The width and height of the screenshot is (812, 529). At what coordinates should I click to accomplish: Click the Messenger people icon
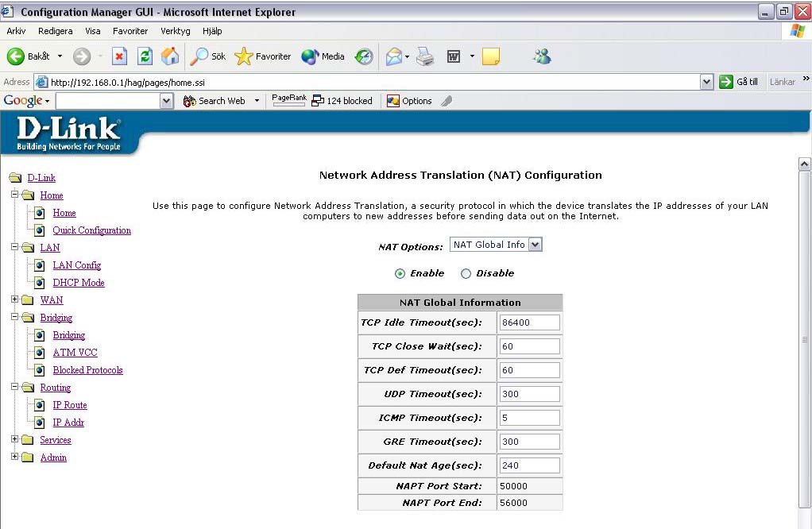point(542,56)
